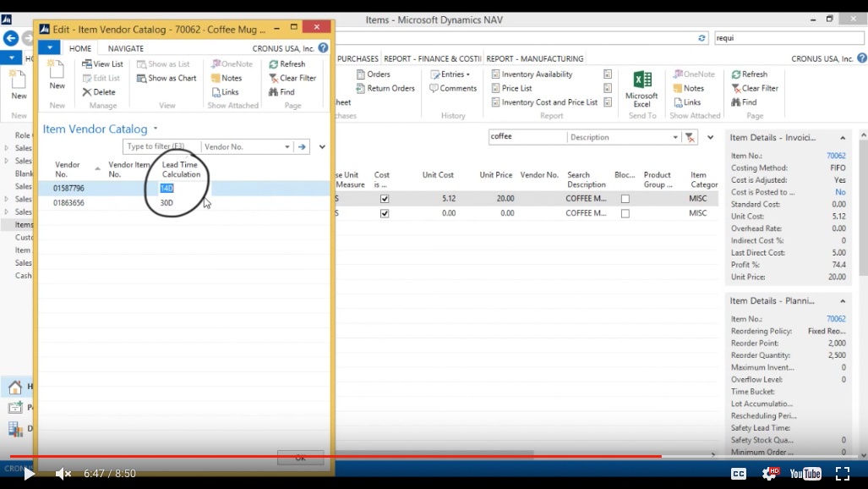Toggle Cost is Adjusted checkbox in first row
Image resolution: width=868 pixels, height=489 pixels.
[385, 199]
